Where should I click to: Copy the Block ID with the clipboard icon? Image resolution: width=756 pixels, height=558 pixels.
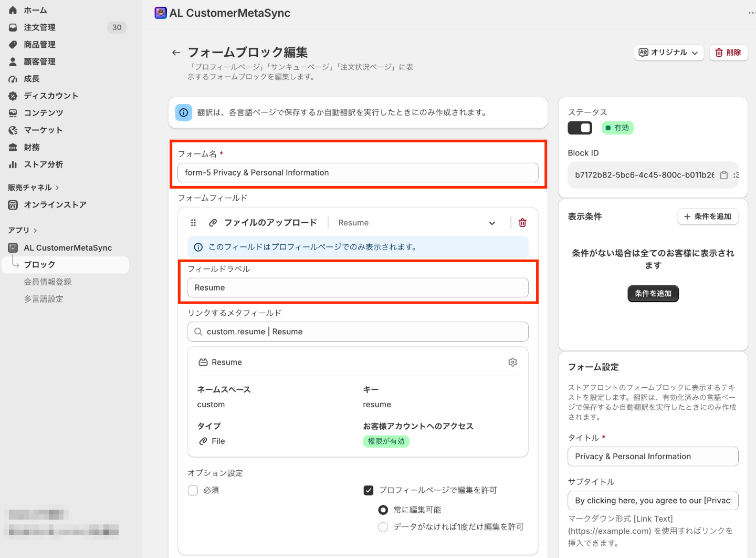(724, 175)
